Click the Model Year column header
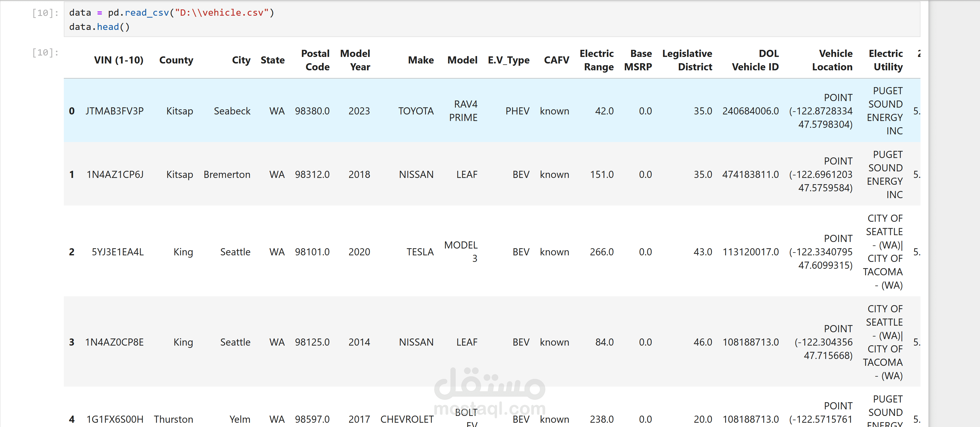980x427 pixels. coord(355,60)
